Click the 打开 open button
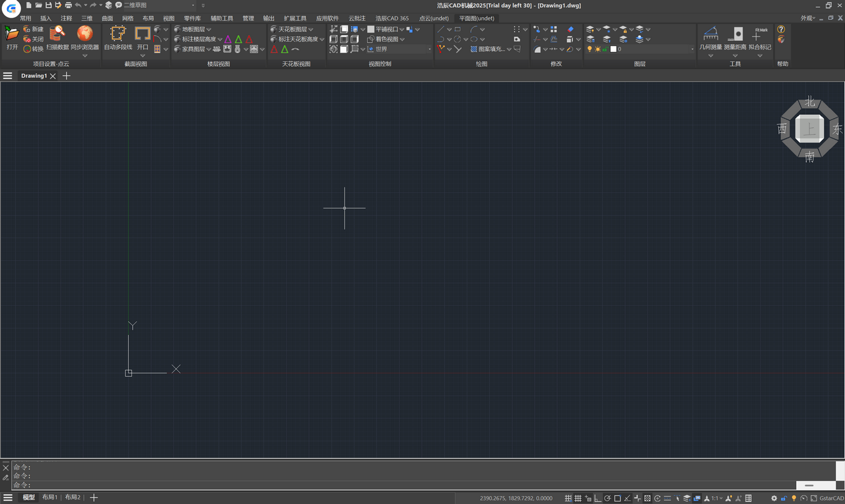 point(12,38)
